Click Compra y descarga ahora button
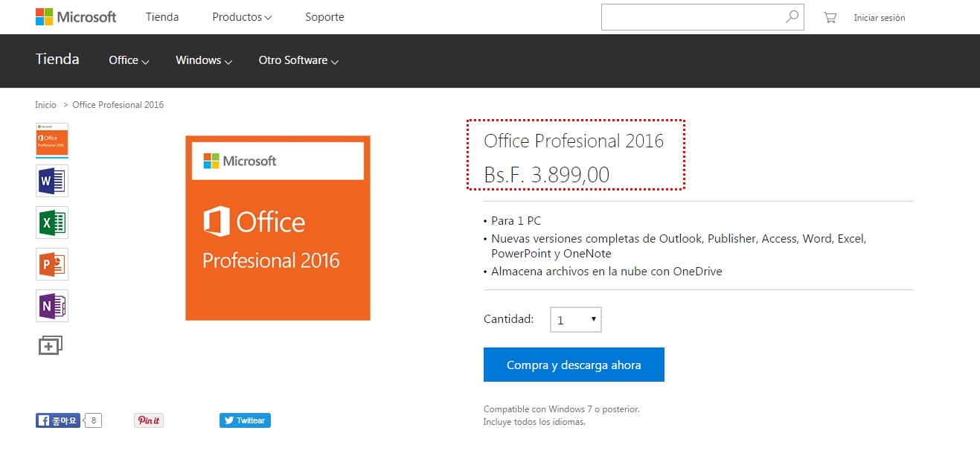Image resolution: width=980 pixels, height=471 pixels. [574, 365]
